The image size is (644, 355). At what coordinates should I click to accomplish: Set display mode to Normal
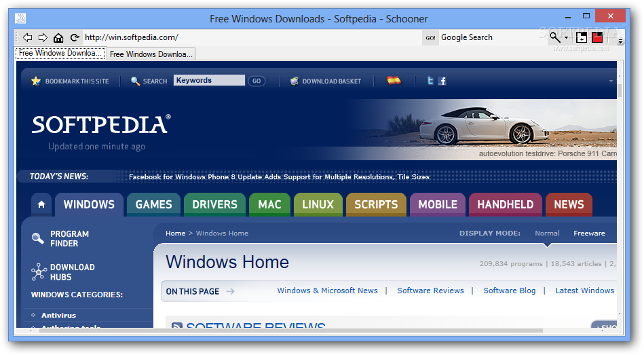pyautogui.click(x=547, y=233)
